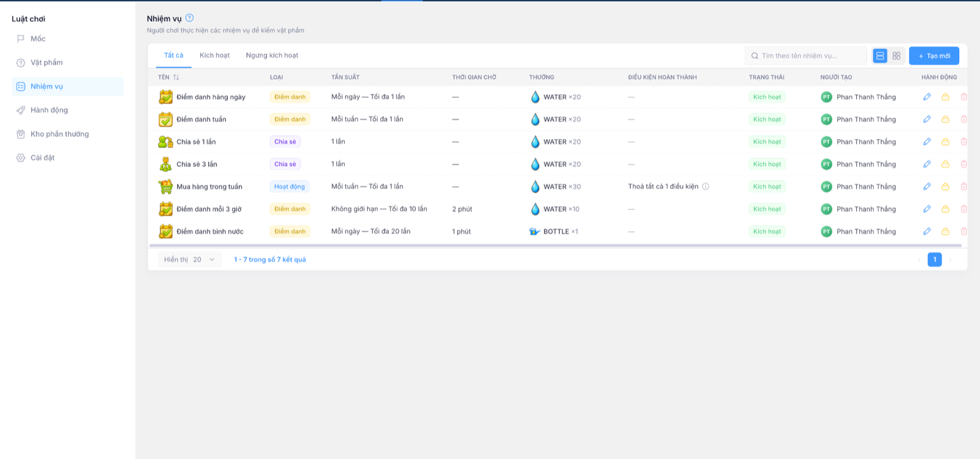
Task: Open Cài đặt settings page
Action: pyautogui.click(x=42, y=158)
